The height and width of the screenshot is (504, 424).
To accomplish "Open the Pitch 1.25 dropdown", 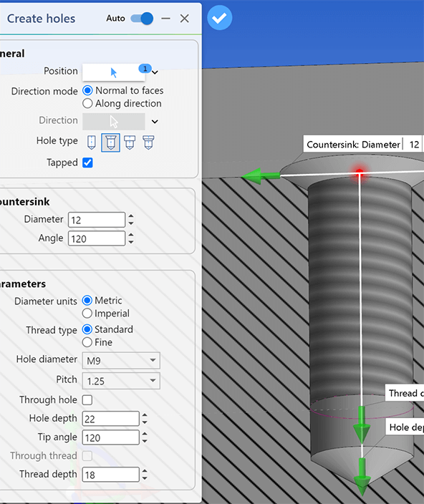I will (x=121, y=381).
